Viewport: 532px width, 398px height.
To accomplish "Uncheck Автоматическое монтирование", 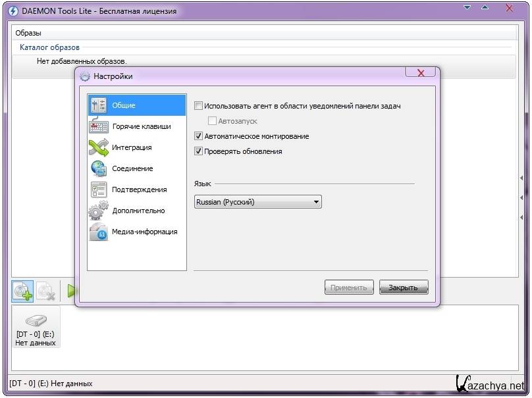I will tap(199, 136).
